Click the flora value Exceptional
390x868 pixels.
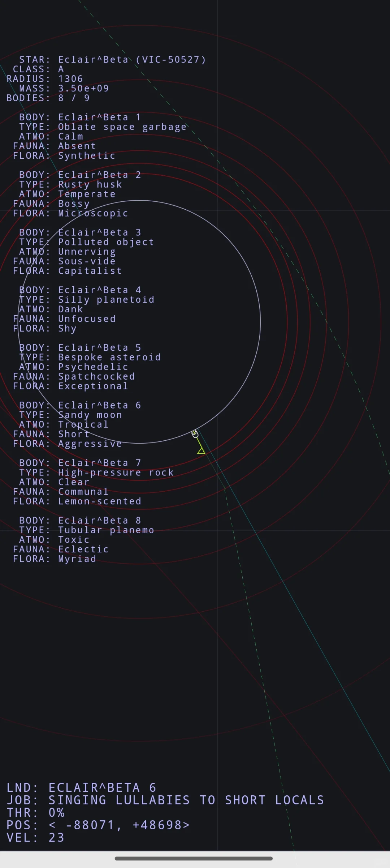(x=93, y=386)
